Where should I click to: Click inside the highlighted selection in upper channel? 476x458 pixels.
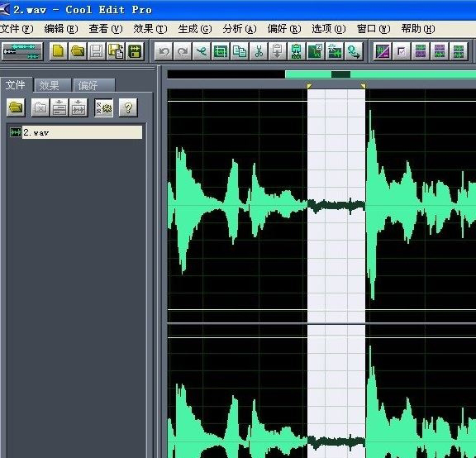point(336,206)
